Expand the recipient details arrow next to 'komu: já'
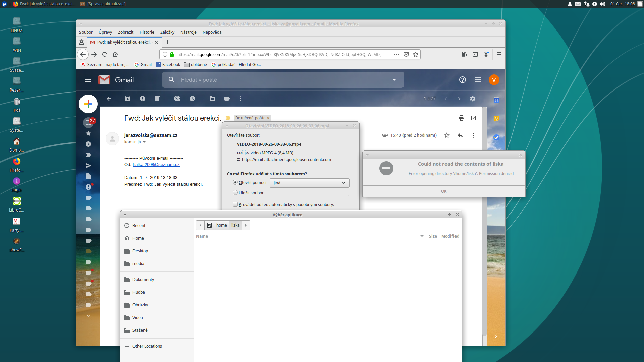The height and width of the screenshot is (362, 644). click(144, 142)
